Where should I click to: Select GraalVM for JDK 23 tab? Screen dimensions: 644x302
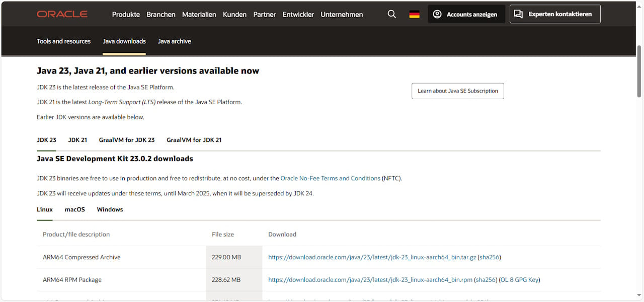(127, 140)
